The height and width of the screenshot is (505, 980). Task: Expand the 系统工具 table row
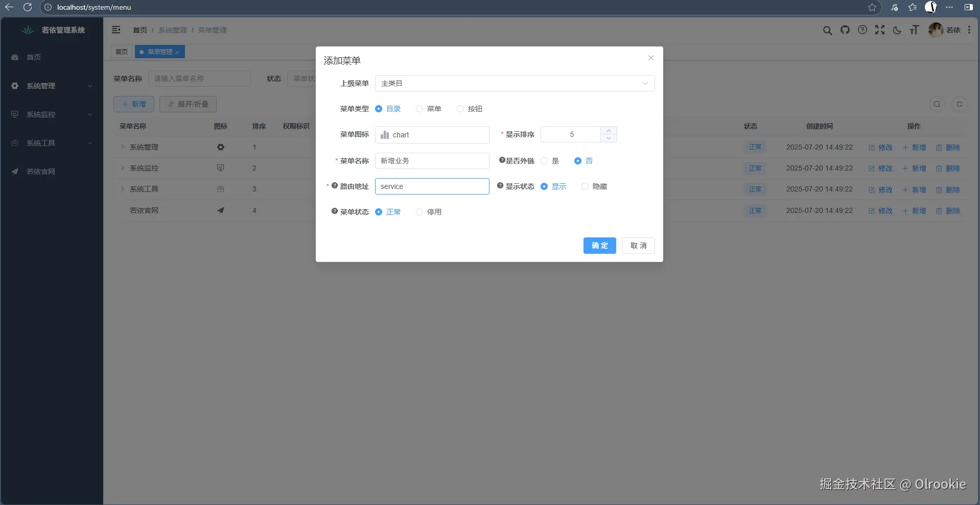[x=123, y=188]
